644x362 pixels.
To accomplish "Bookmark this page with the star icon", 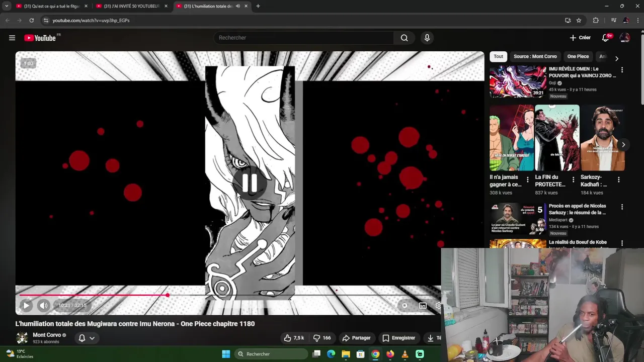I will [579, 20].
